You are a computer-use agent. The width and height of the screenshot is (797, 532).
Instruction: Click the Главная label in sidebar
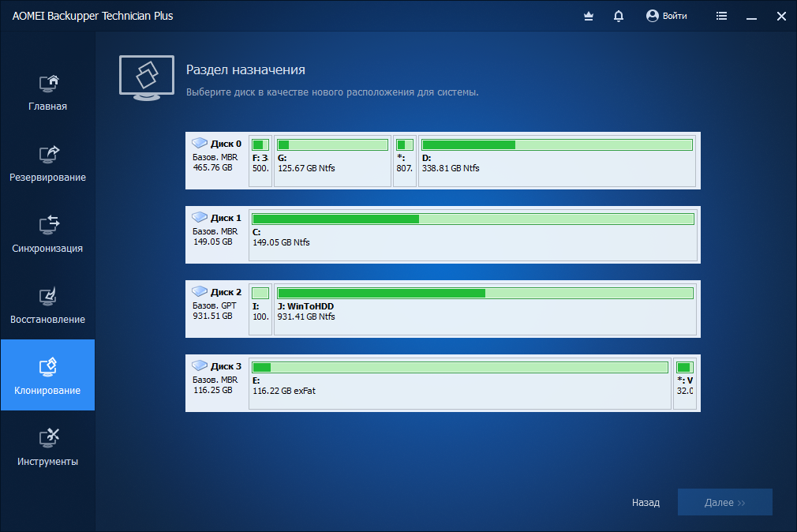pos(48,107)
